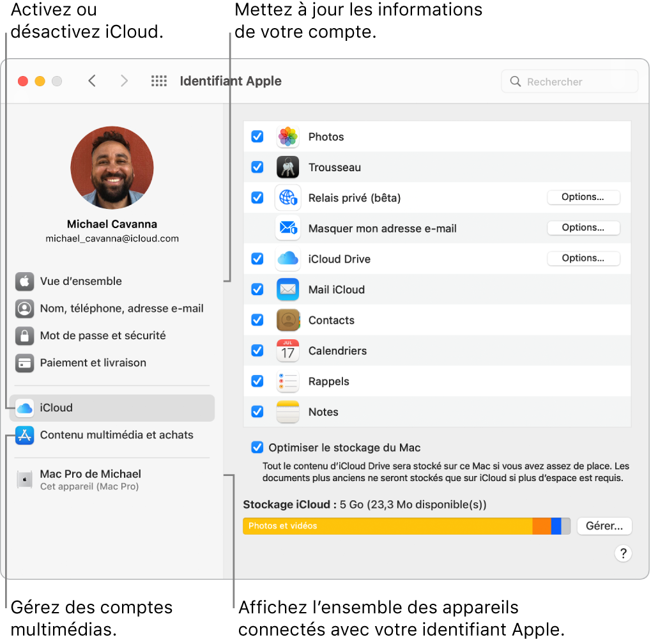
Task: Open the Mail iCloud envelope icon
Action: [x=287, y=289]
